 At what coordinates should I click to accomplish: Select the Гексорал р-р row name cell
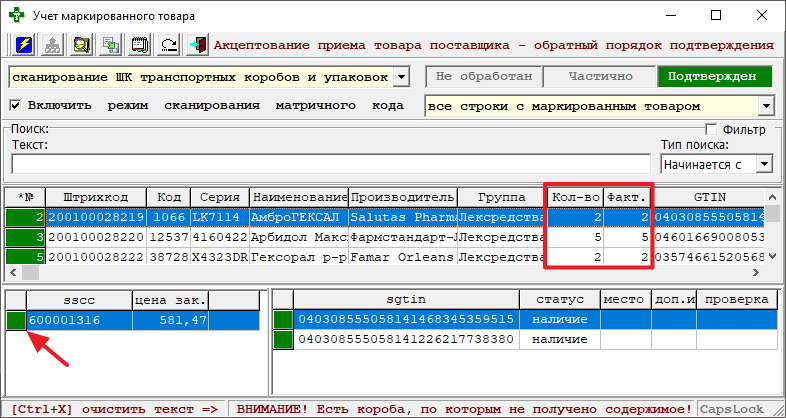tap(299, 257)
